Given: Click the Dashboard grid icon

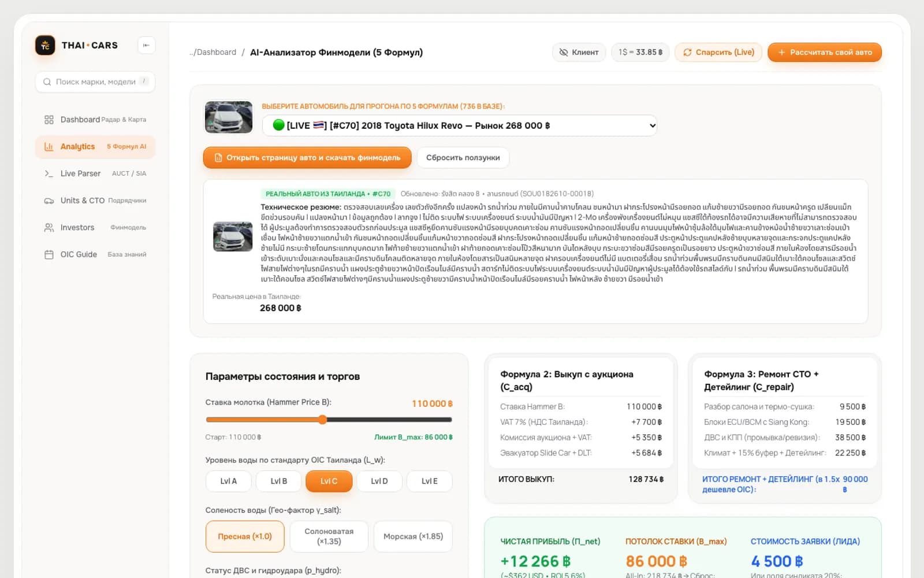Looking at the screenshot, I should click(x=49, y=120).
